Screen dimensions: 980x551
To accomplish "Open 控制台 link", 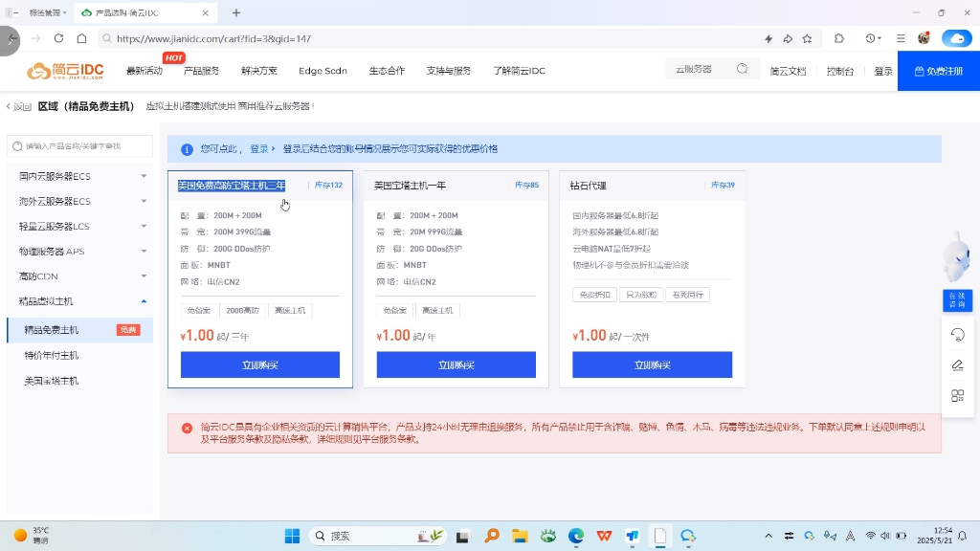I will click(840, 71).
